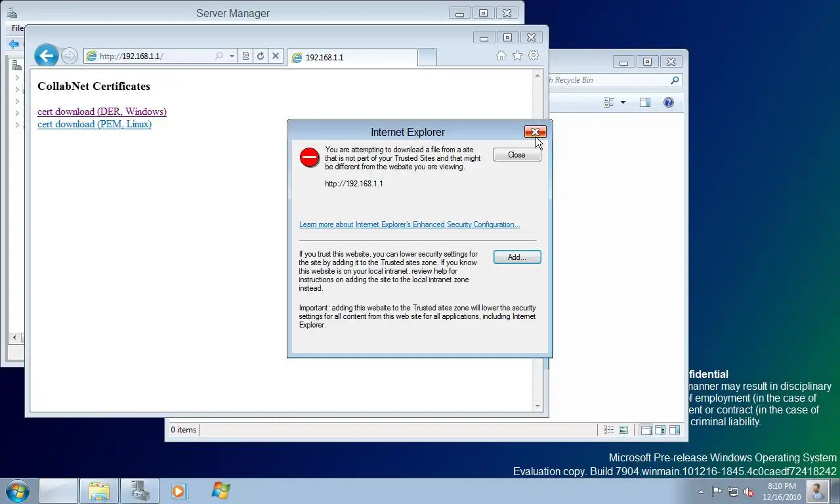
Task: Click the Close button in the dialog
Action: pyautogui.click(x=517, y=155)
